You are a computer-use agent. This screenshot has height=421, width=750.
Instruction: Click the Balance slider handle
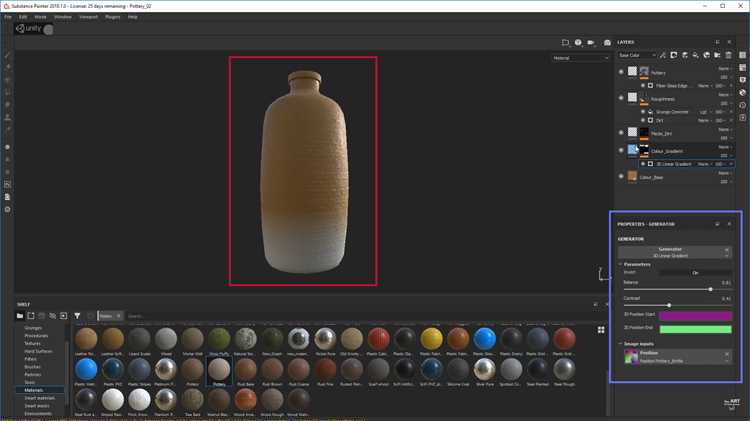[710, 289]
